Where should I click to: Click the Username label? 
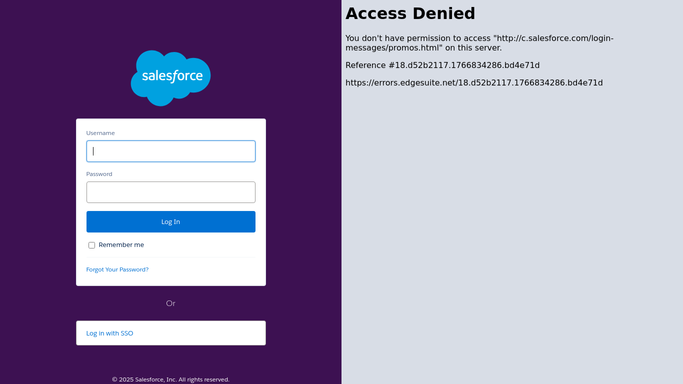tap(101, 133)
